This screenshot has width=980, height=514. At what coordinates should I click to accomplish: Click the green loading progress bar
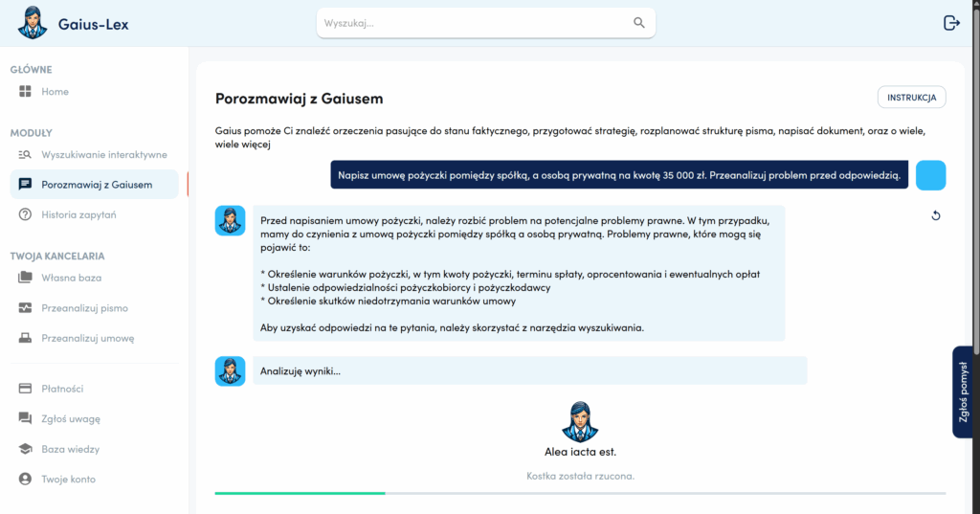(x=300, y=493)
